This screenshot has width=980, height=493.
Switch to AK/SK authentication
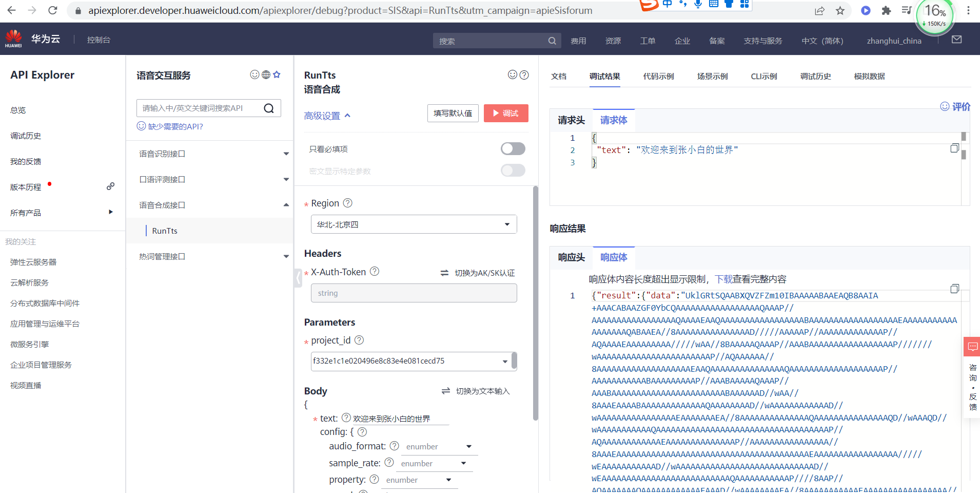478,273
